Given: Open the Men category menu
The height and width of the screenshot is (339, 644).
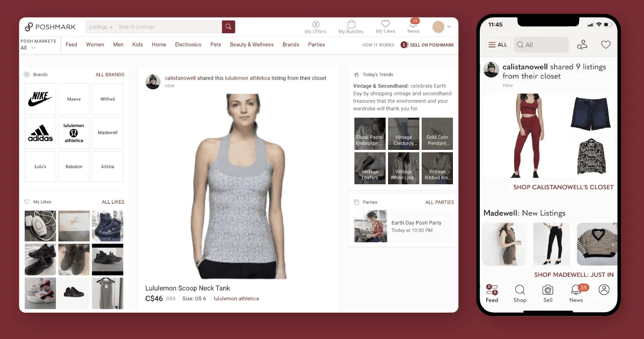Looking at the screenshot, I should click(x=118, y=45).
